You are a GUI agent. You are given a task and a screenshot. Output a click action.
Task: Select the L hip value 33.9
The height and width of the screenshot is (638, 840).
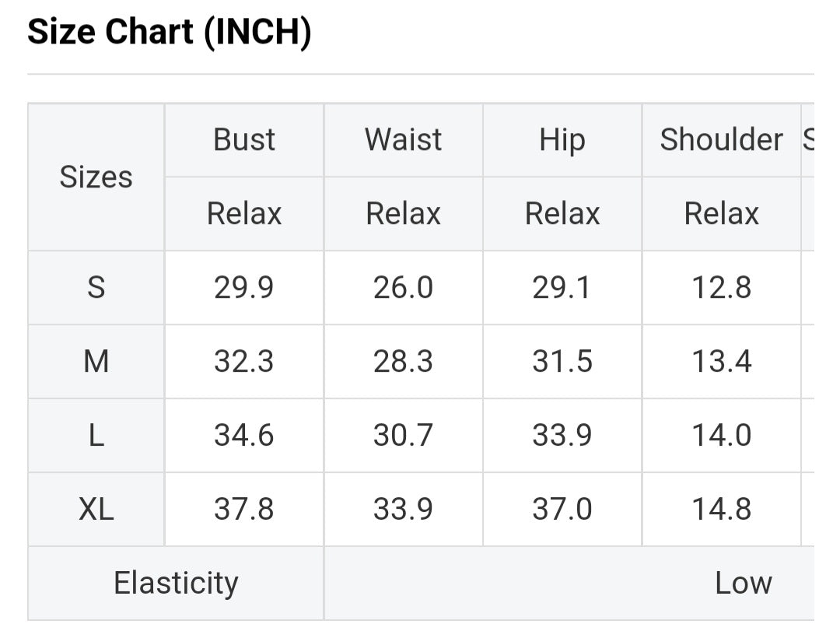click(562, 436)
